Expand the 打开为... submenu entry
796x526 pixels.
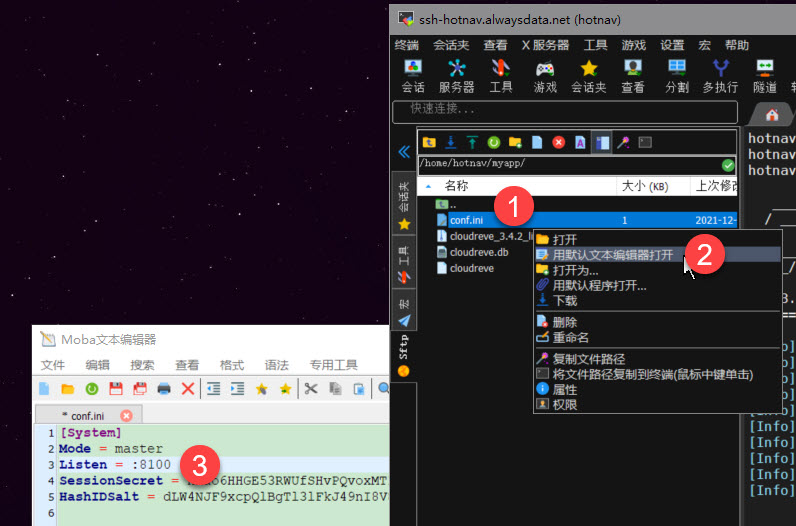pyautogui.click(x=575, y=270)
